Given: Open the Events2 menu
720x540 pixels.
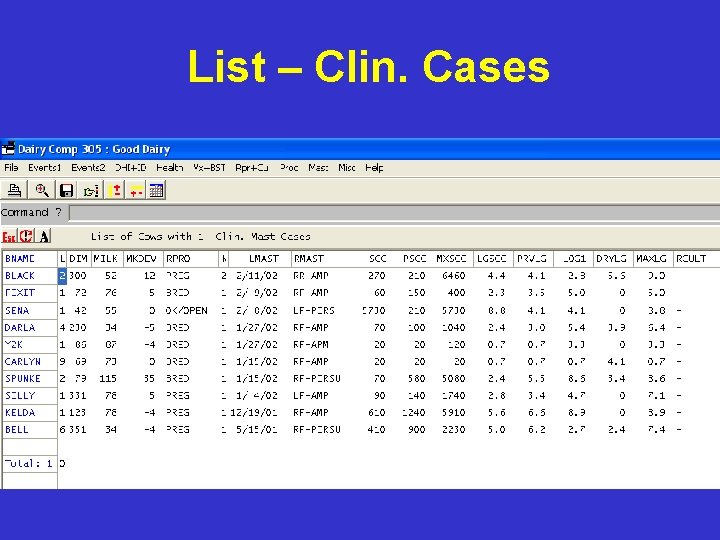Looking at the screenshot, I should coord(88,168).
